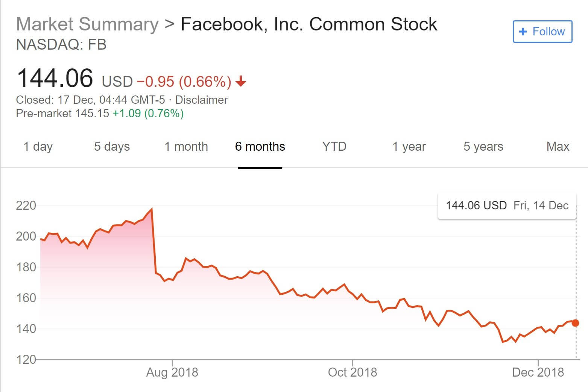The image size is (588, 392).
Task: Click the orange data point on chart
Action: pos(575,323)
